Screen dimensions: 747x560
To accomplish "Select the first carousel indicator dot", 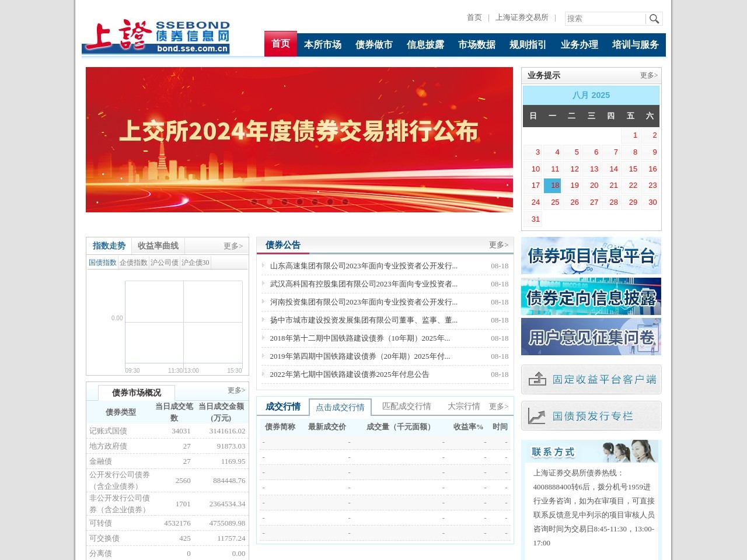I will click(254, 202).
